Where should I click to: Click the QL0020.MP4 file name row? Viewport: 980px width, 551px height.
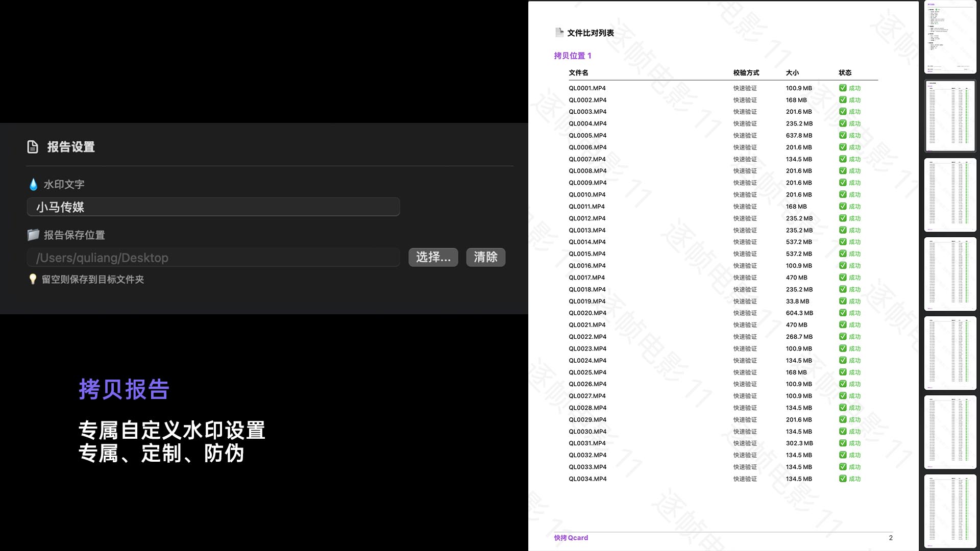click(587, 313)
